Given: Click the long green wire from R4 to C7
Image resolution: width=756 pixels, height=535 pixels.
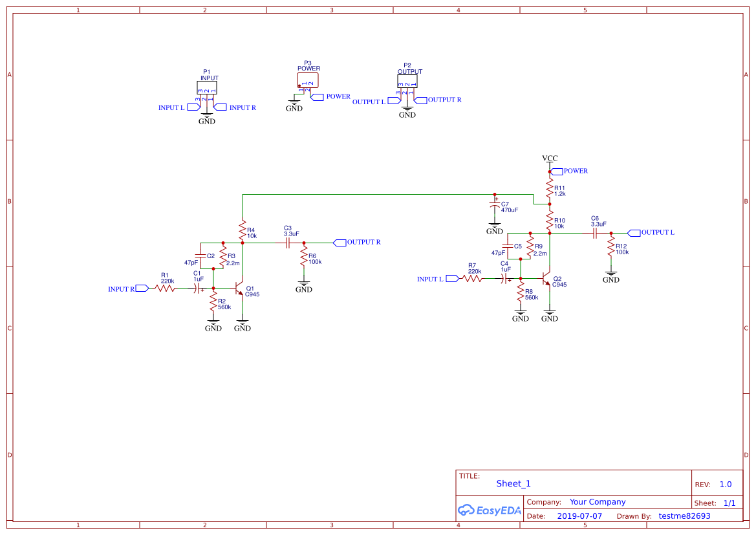Looking at the screenshot, I should [x=369, y=195].
